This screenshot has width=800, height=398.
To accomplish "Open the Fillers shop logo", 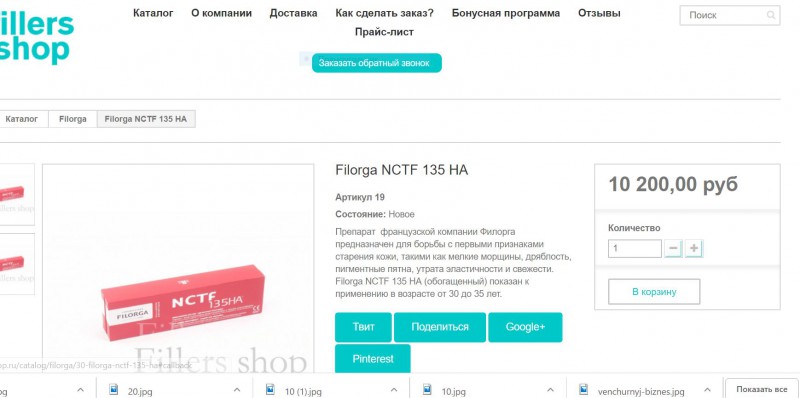I will pyautogui.click(x=37, y=37).
